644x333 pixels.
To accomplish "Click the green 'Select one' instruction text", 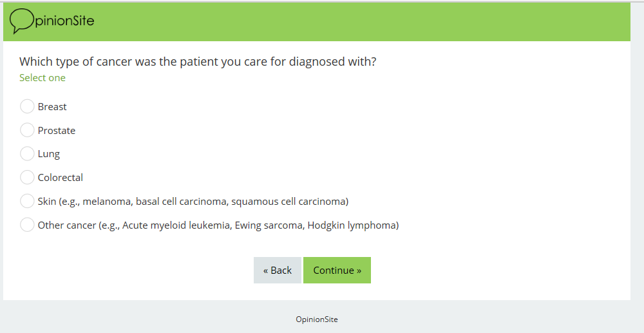I will [x=43, y=78].
